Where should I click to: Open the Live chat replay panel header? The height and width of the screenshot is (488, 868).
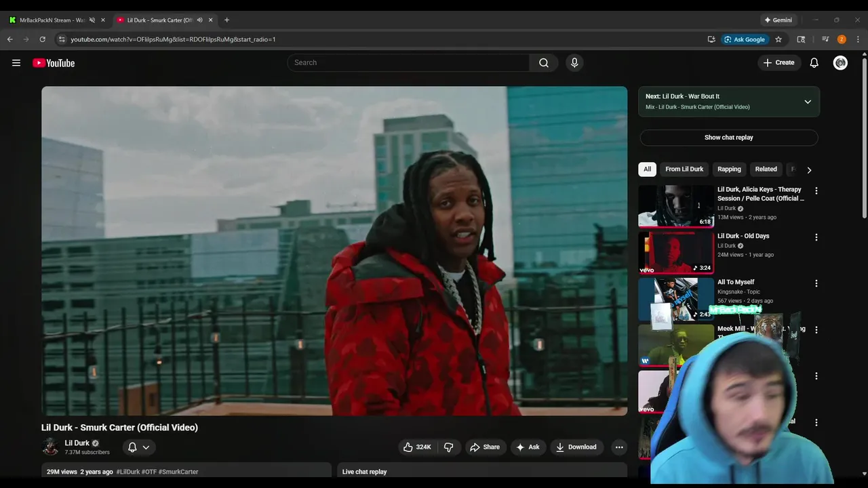482,472
